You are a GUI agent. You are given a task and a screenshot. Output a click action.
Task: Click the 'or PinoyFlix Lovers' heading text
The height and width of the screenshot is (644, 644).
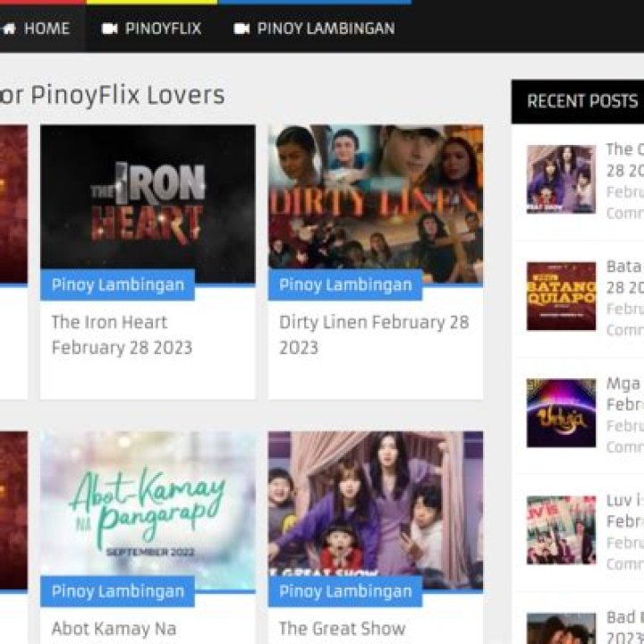point(112,95)
